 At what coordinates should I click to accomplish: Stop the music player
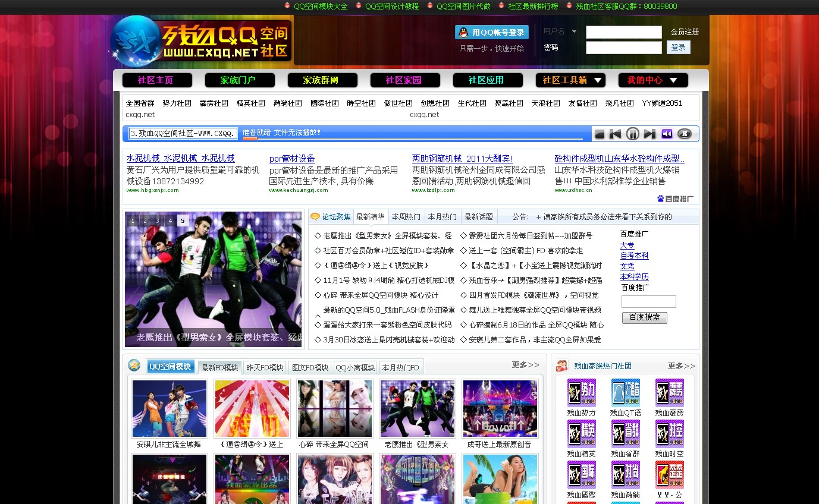click(x=600, y=134)
